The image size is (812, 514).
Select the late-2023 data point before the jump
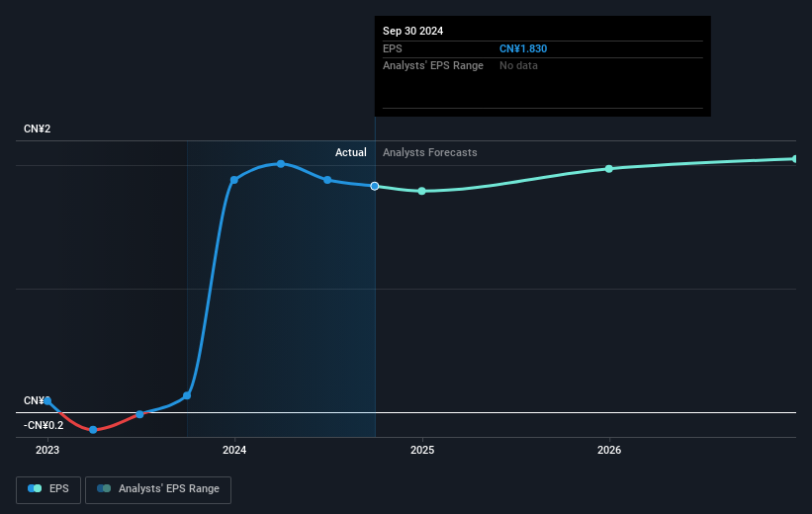[x=187, y=395]
